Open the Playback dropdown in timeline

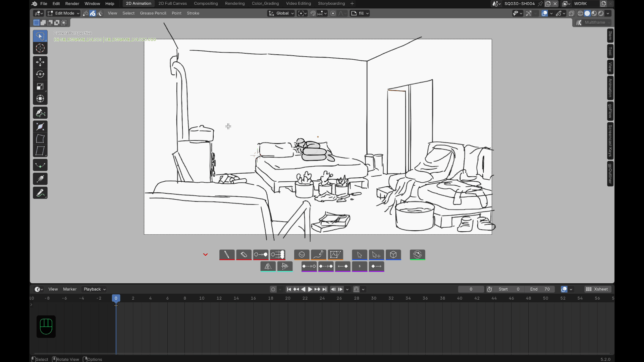point(95,289)
